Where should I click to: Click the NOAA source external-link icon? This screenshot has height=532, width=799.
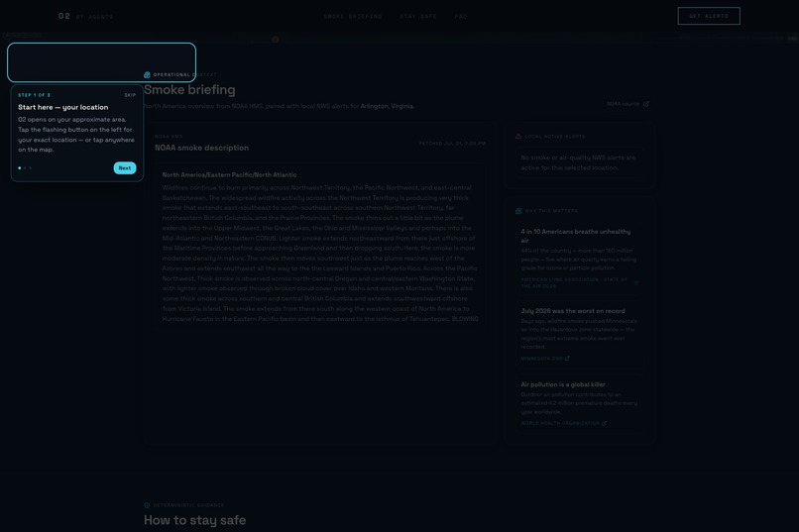point(646,104)
